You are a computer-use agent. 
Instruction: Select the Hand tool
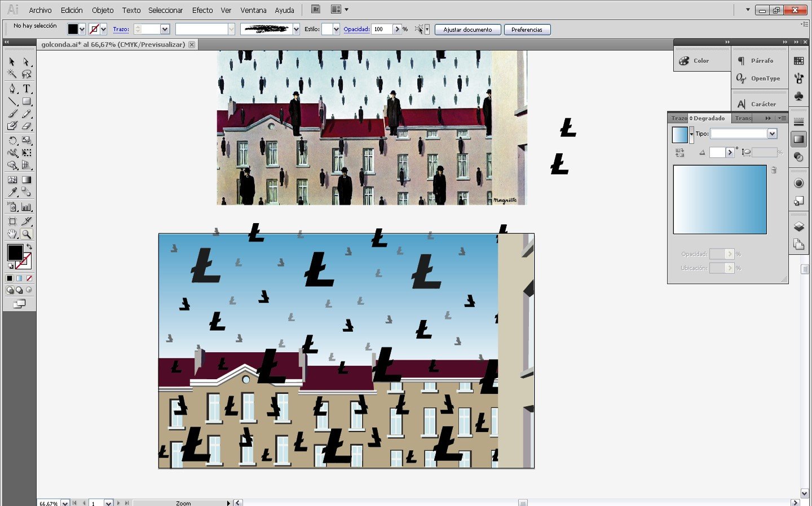tap(12, 234)
